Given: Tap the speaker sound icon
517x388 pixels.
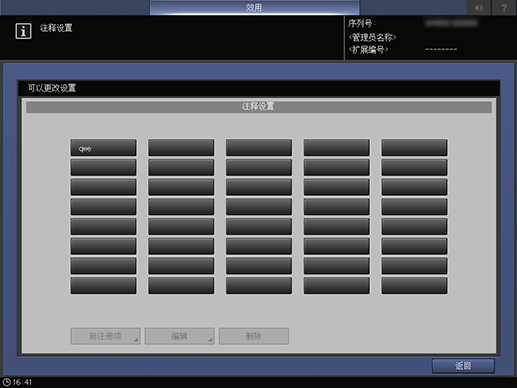Looking at the screenshot, I should 479,7.
